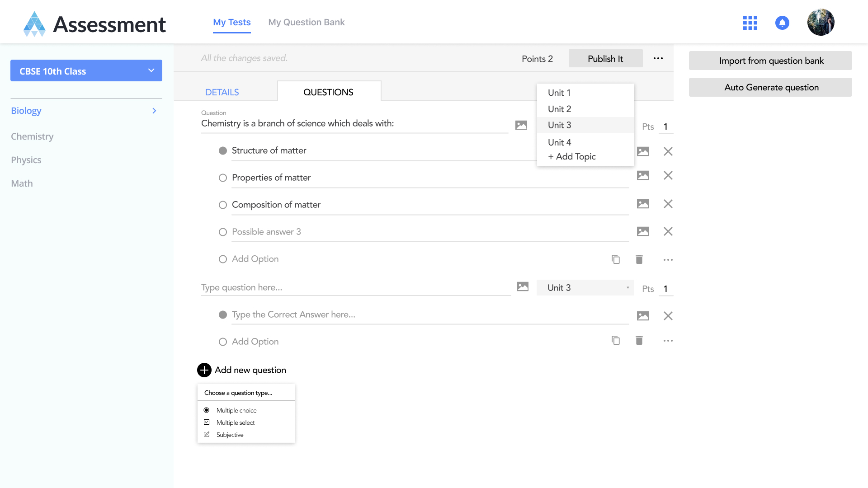This screenshot has width=868, height=488.
Task: Remove the Properties of matter option
Action: coord(668,175)
